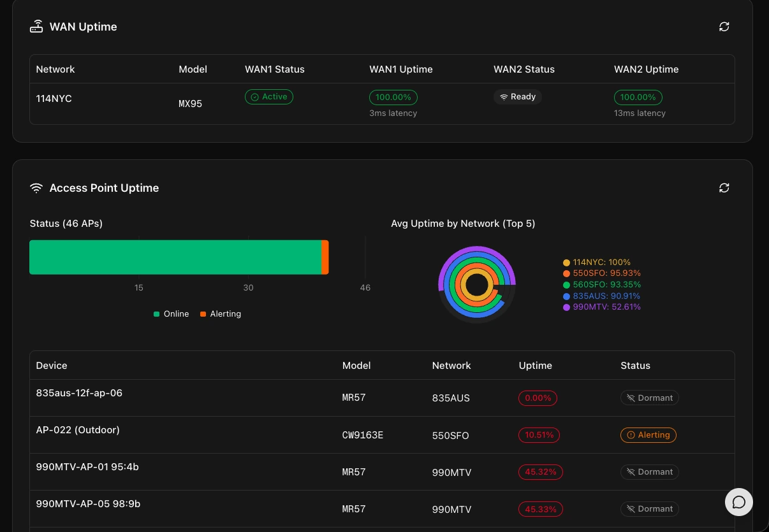Click the 835AUS network cell
Screen dimensions: 769x532
pos(451,398)
